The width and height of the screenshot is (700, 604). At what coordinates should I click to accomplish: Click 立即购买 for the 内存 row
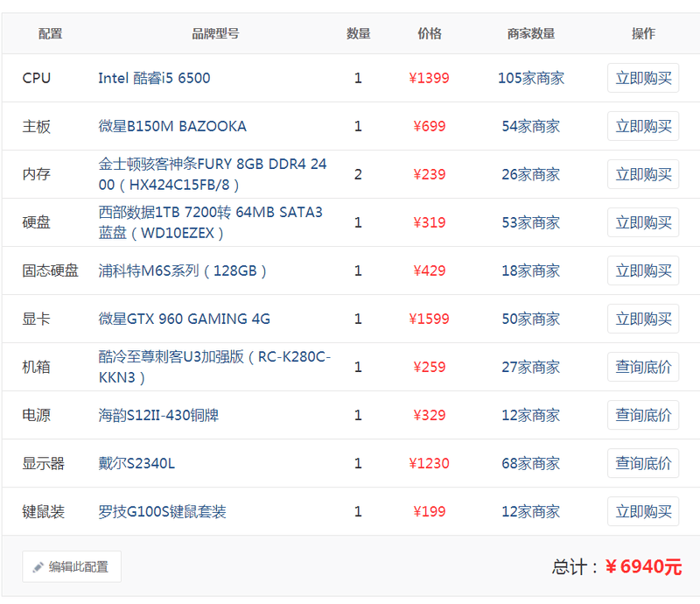pos(643,175)
